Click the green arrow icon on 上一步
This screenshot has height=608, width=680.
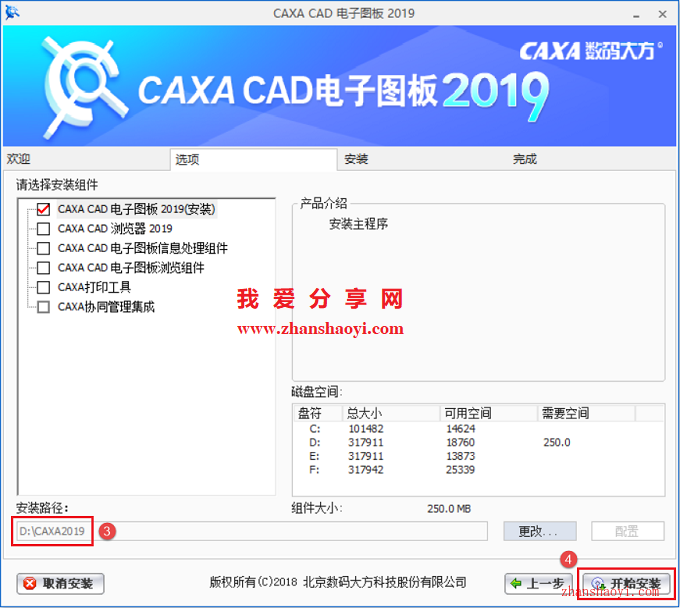tap(516, 584)
